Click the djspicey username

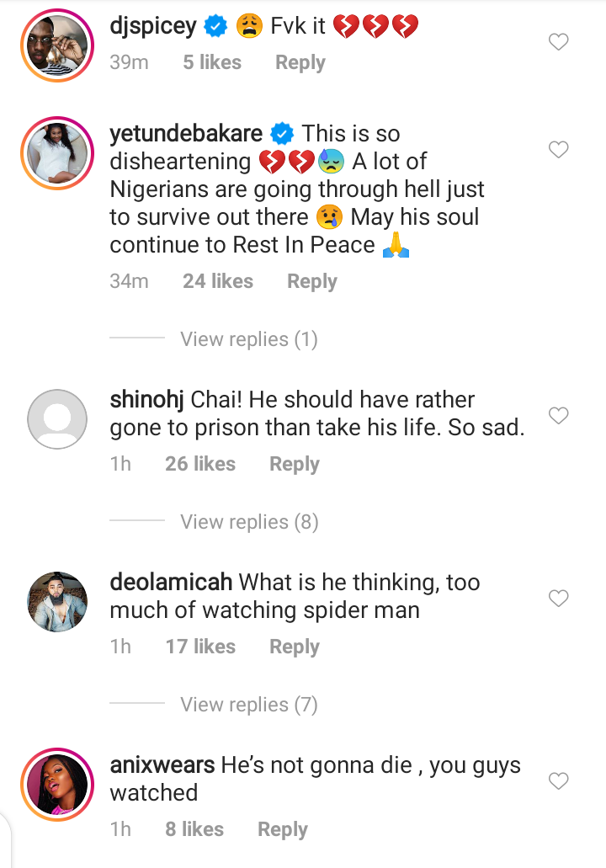click(153, 26)
